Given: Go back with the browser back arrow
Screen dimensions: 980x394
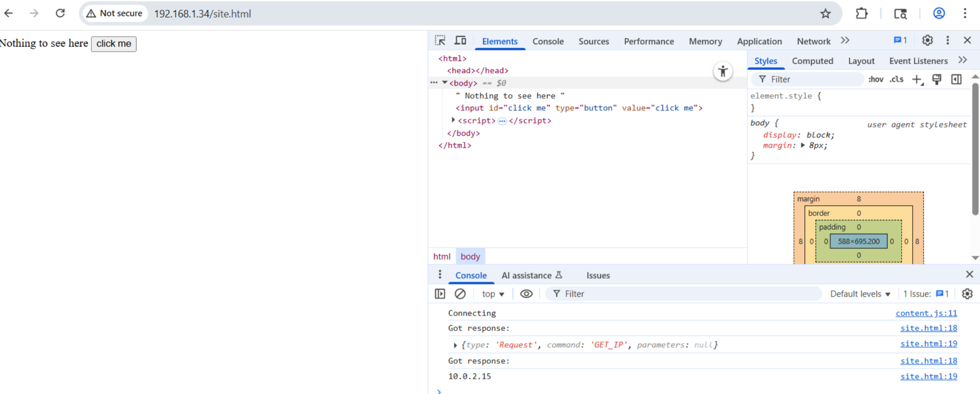Looking at the screenshot, I should pos(8,13).
